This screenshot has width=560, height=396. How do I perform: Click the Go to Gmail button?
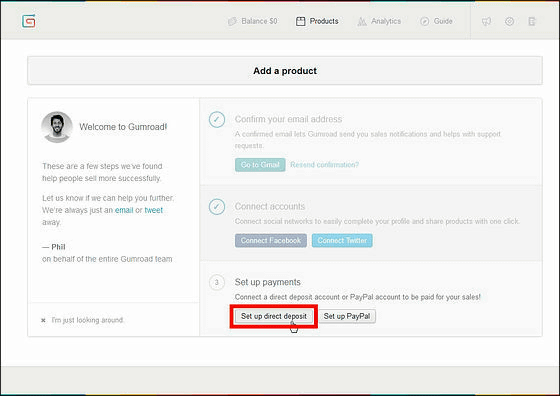point(260,165)
